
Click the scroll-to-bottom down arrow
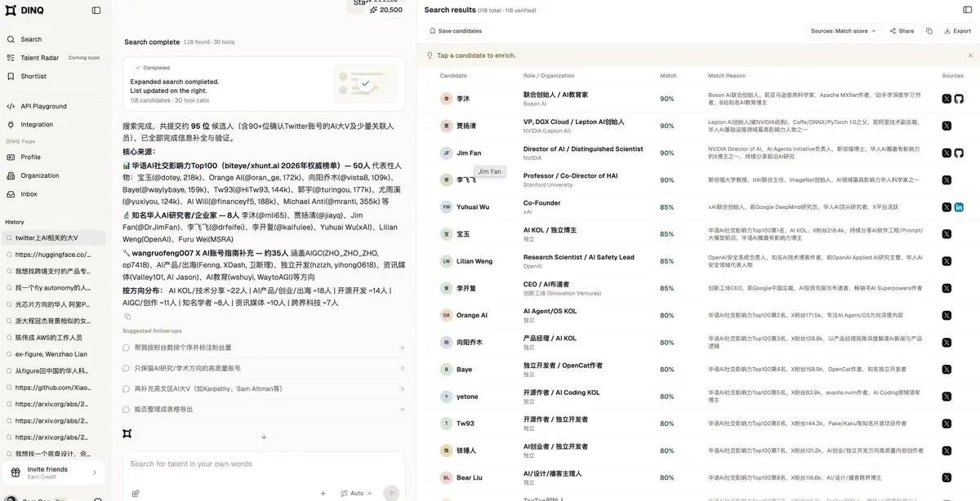pyautogui.click(x=264, y=437)
